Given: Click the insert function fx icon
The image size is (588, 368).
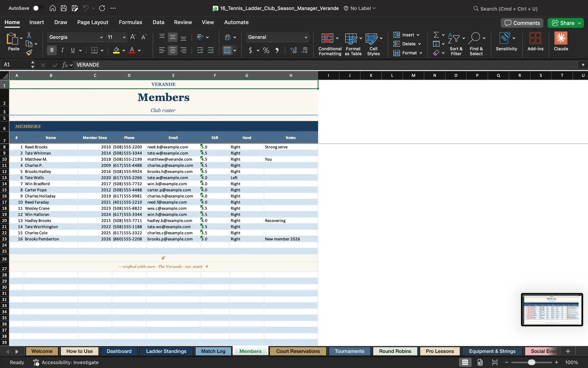Looking at the screenshot, I should click(65, 65).
